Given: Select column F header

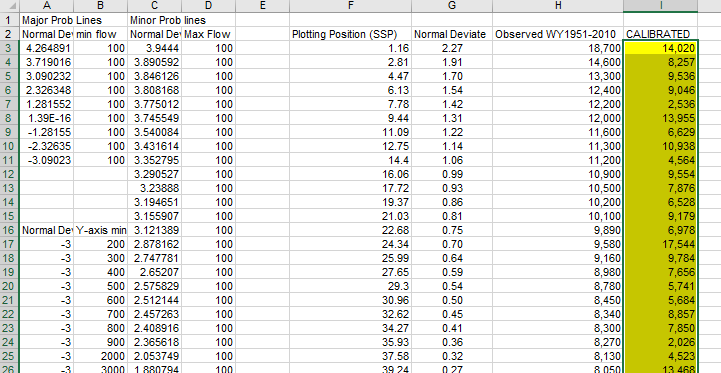Looking at the screenshot, I should coord(350,6).
